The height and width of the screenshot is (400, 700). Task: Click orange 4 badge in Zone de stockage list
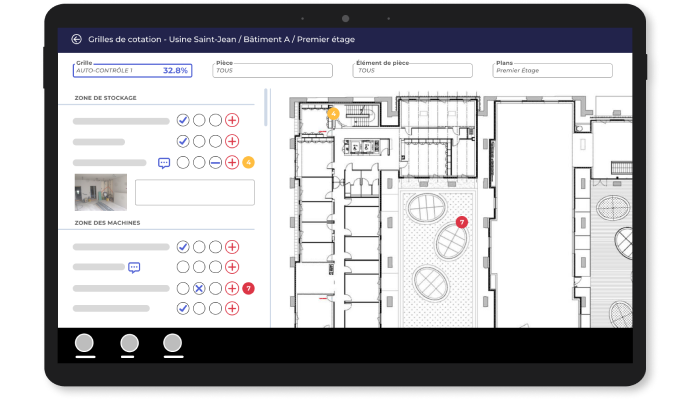248,162
